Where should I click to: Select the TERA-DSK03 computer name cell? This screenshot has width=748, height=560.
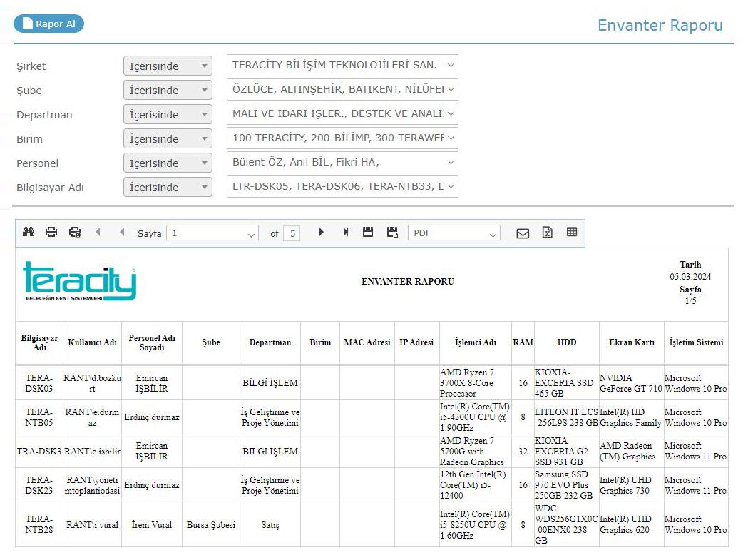click(x=39, y=383)
